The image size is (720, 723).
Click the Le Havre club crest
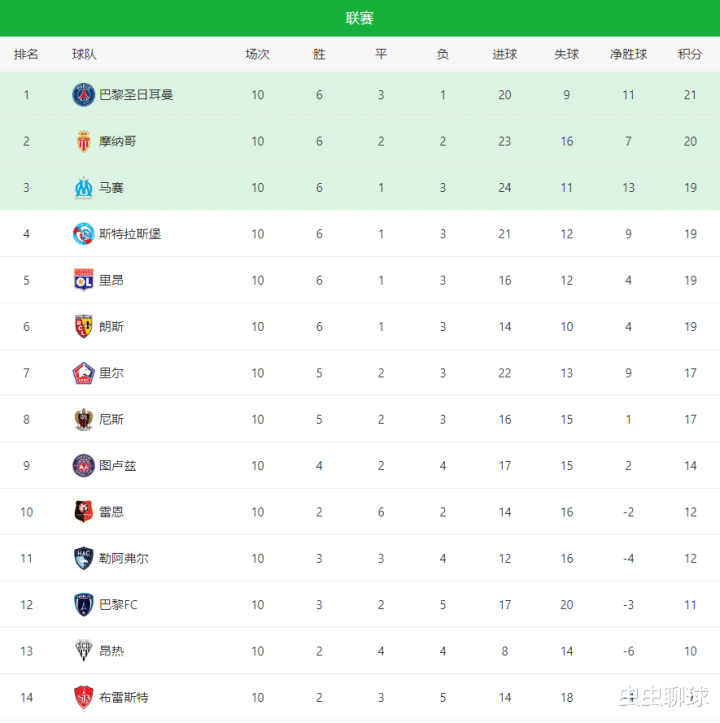tap(84, 558)
